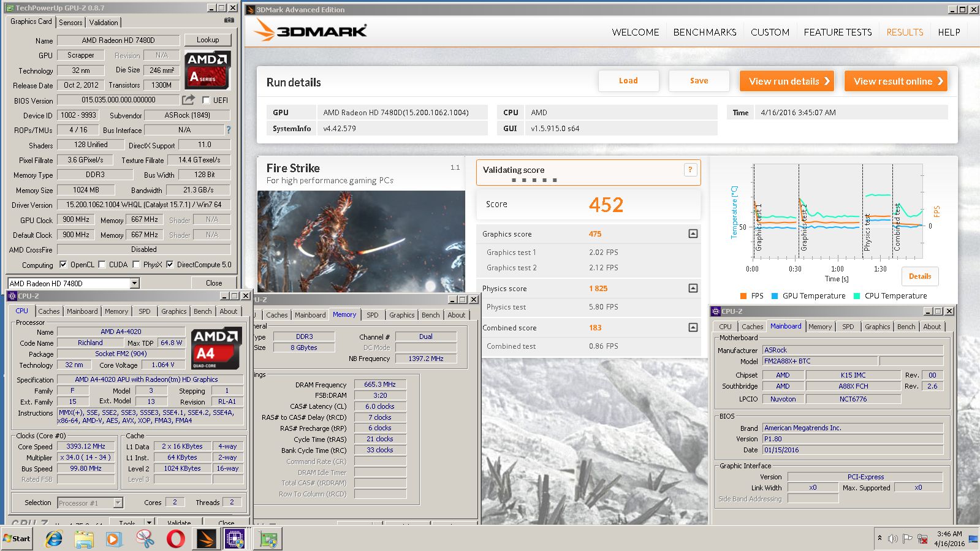Click the GPU-Z Close button
980x551 pixels.
tap(214, 283)
